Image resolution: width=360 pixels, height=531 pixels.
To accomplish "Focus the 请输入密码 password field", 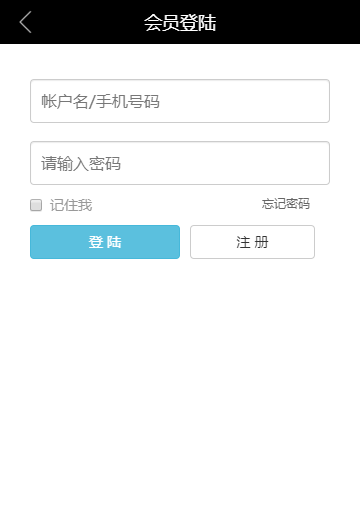I will (x=180, y=163).
